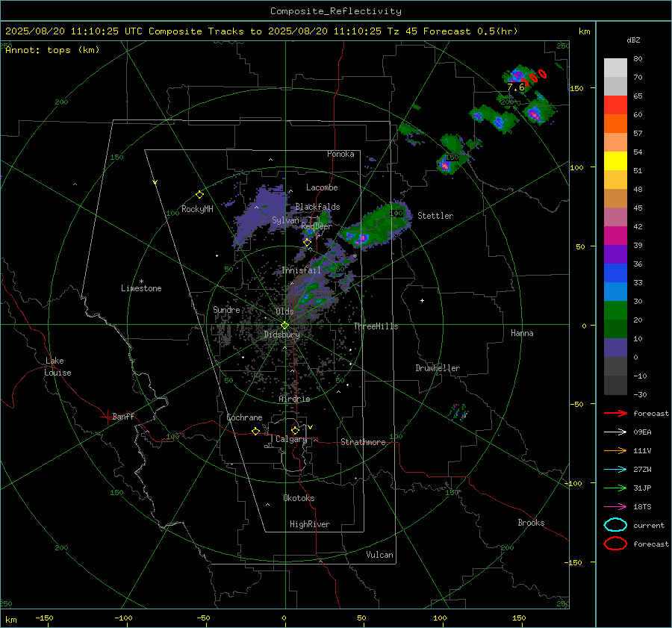Click the Ponoka map label
672x628 pixels.
(x=340, y=154)
